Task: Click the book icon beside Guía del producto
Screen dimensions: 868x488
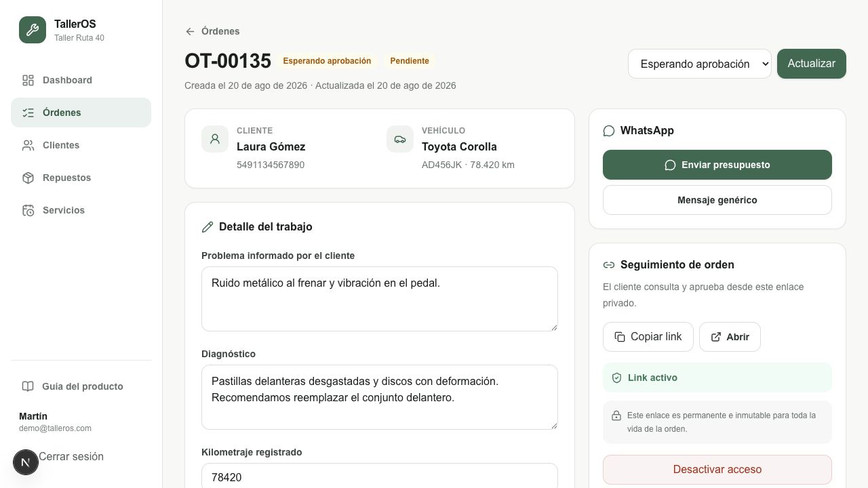Action: coord(28,386)
